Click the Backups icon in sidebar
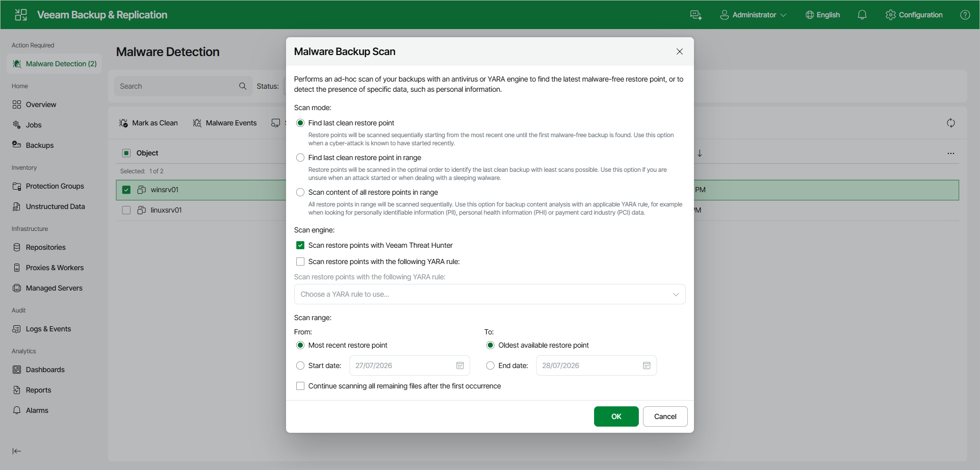 click(17, 145)
